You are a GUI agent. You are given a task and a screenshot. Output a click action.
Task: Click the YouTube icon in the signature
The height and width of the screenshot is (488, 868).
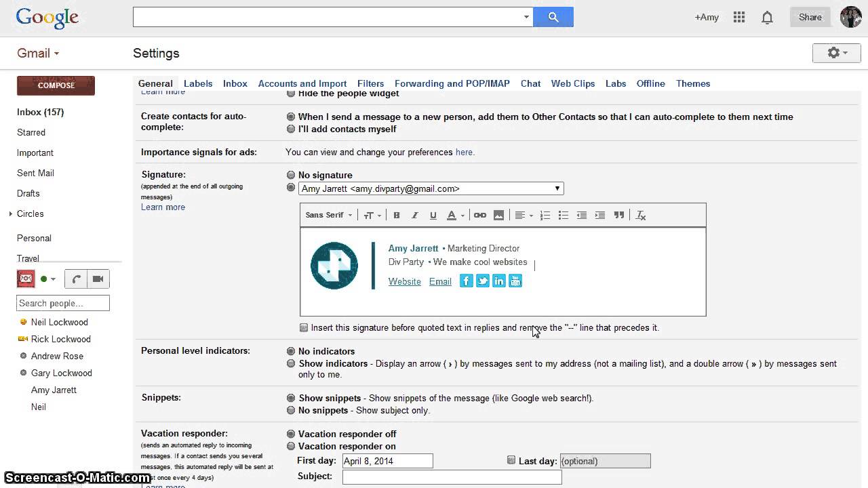515,281
